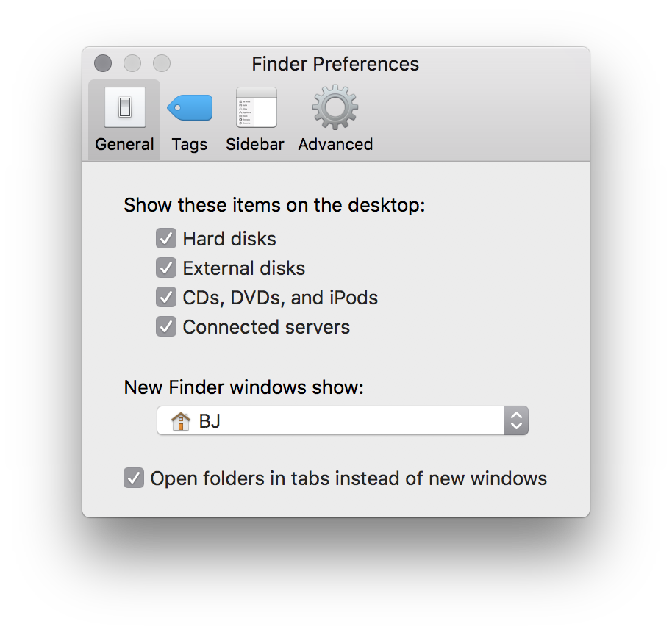Click the External disks label text
The width and height of the screenshot is (672, 635).
[x=244, y=268]
